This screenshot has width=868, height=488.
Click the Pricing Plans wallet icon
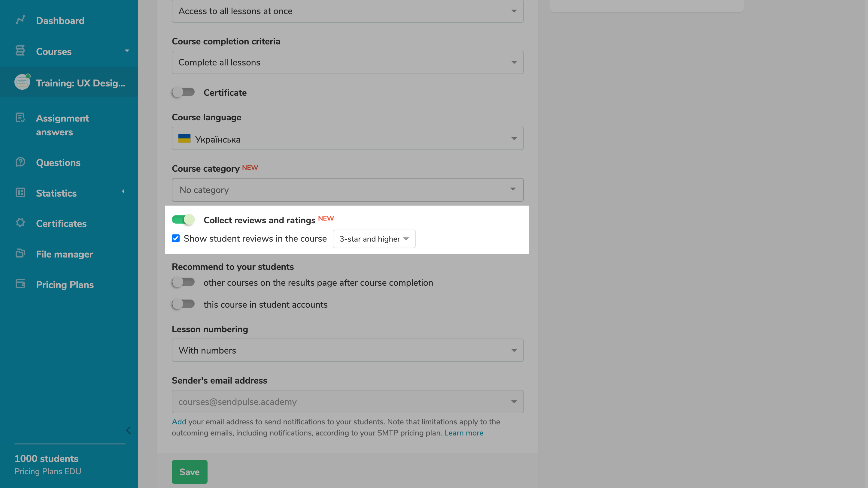point(20,284)
